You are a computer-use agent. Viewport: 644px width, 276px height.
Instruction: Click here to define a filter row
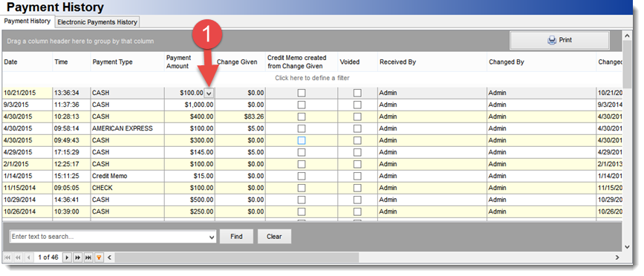[312, 78]
